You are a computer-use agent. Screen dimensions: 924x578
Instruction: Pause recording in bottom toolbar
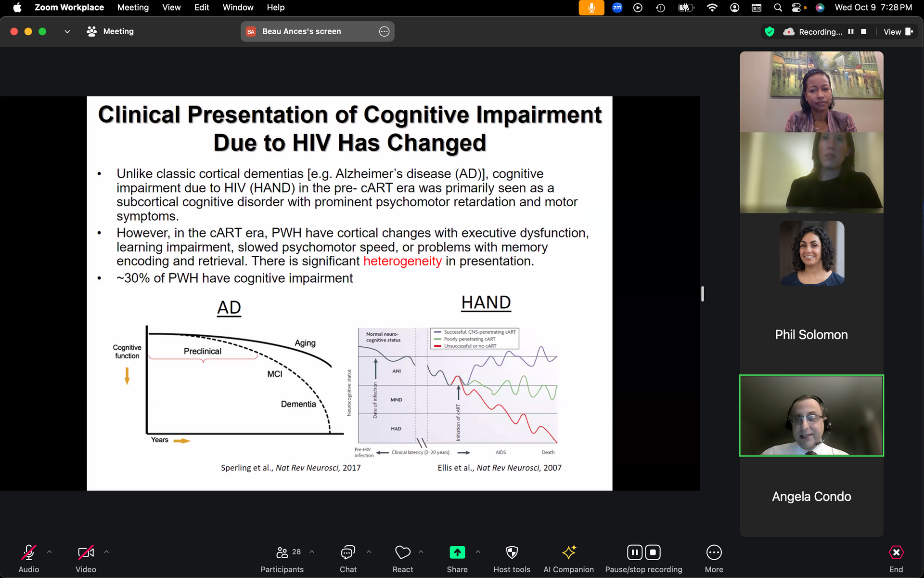[635, 552]
